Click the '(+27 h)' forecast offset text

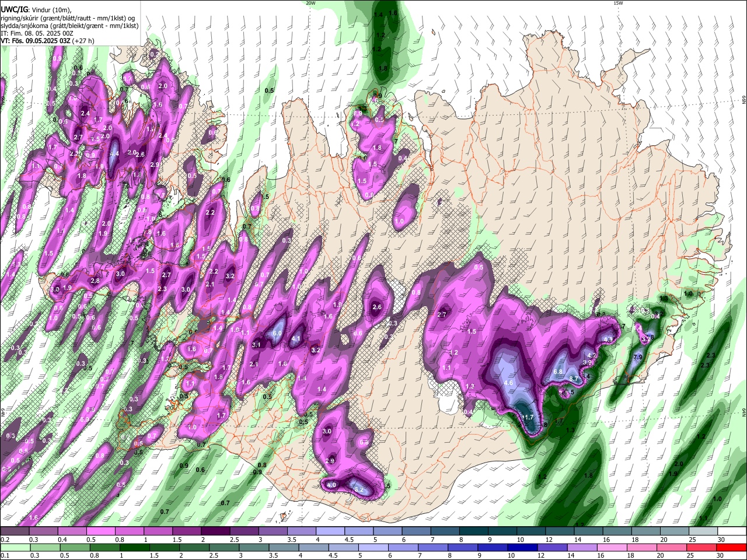pos(83,41)
